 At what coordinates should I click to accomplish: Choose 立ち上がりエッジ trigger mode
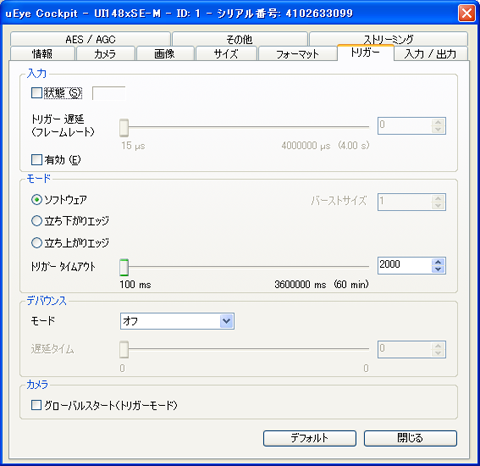tap(36, 243)
